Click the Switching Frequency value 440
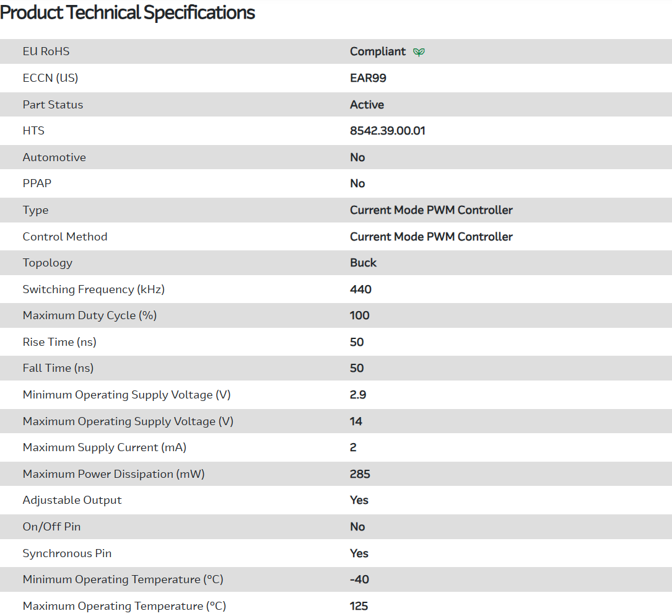The width and height of the screenshot is (672, 616). pos(360,289)
